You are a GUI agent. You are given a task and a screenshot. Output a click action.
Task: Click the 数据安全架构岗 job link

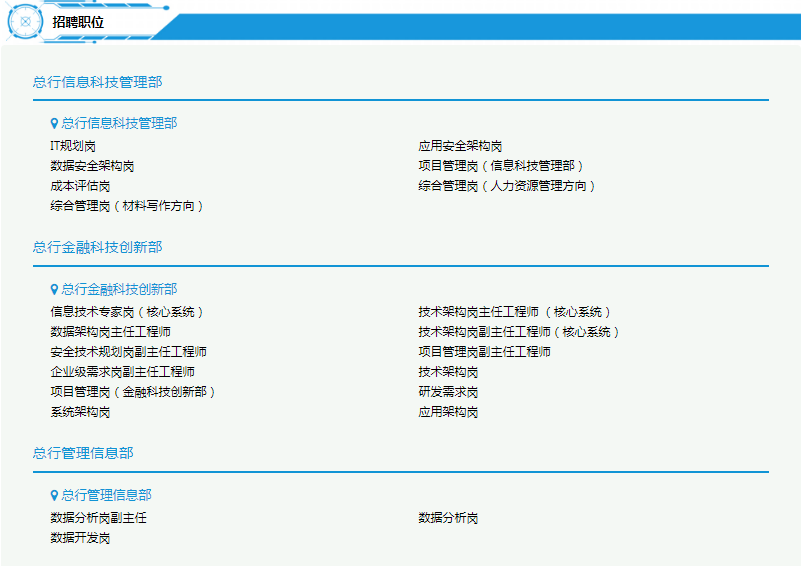[92, 166]
